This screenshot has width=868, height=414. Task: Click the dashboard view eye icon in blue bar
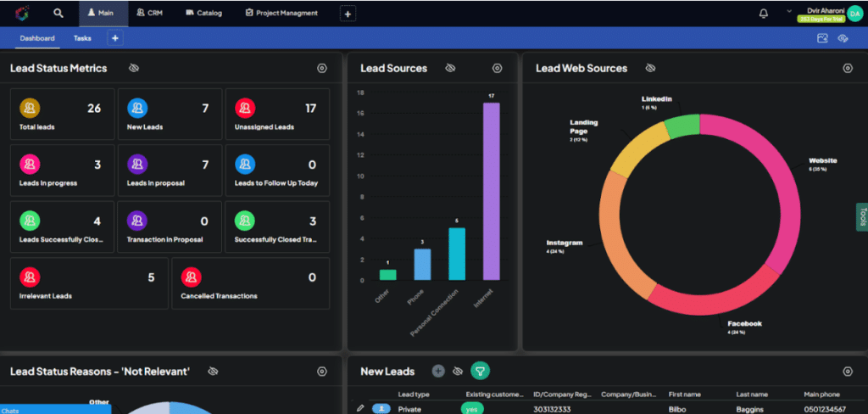click(843, 38)
